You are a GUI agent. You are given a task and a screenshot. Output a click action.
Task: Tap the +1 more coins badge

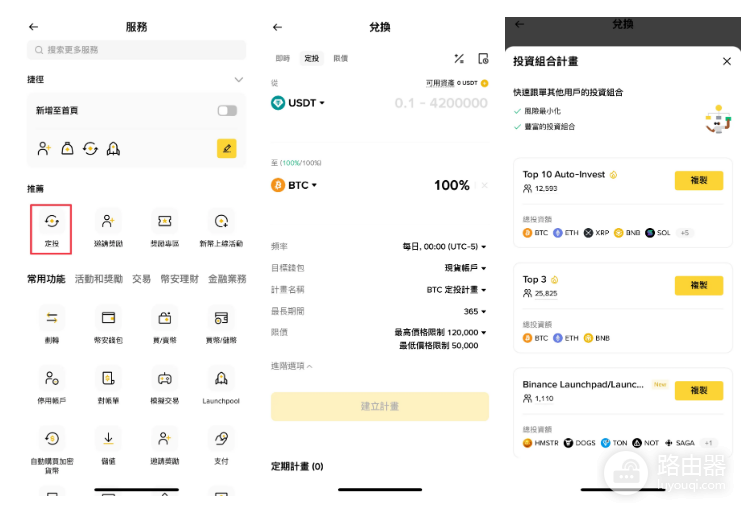click(708, 443)
